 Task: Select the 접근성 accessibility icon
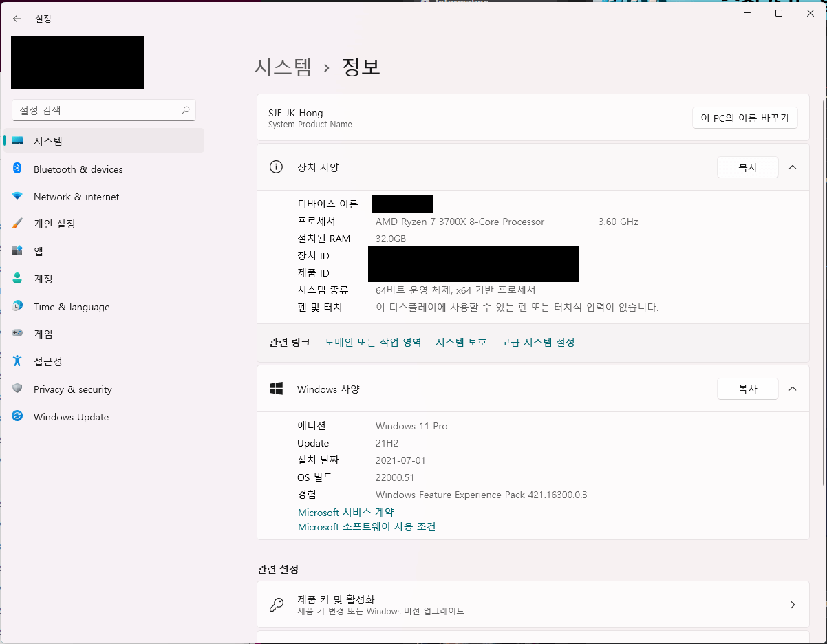click(18, 361)
